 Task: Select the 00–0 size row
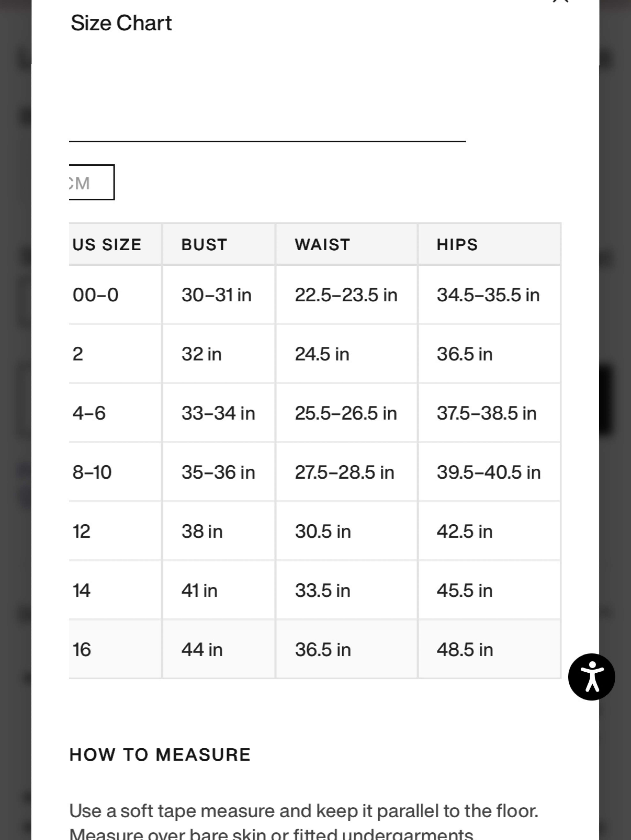pos(314,295)
